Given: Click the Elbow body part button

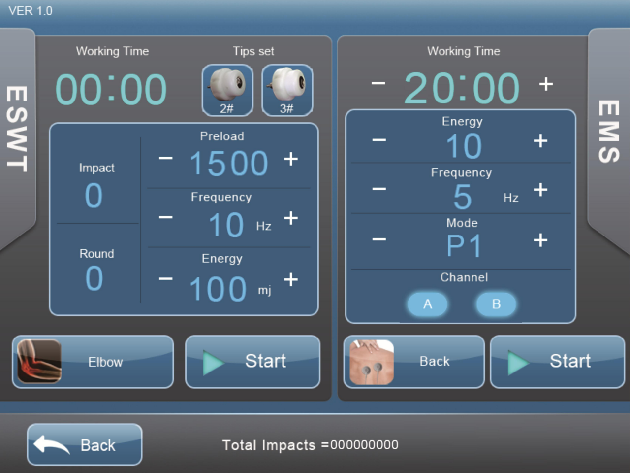Looking at the screenshot, I should click(92, 362).
